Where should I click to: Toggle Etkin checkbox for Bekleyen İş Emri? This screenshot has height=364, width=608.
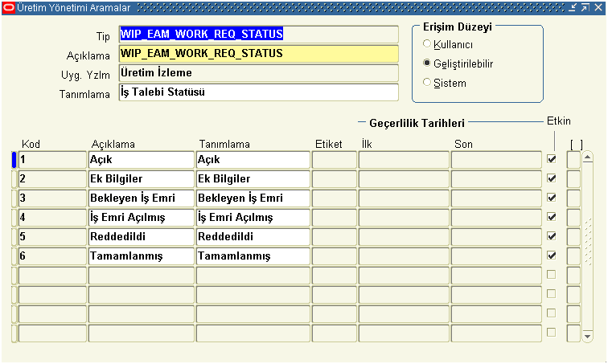[552, 198]
